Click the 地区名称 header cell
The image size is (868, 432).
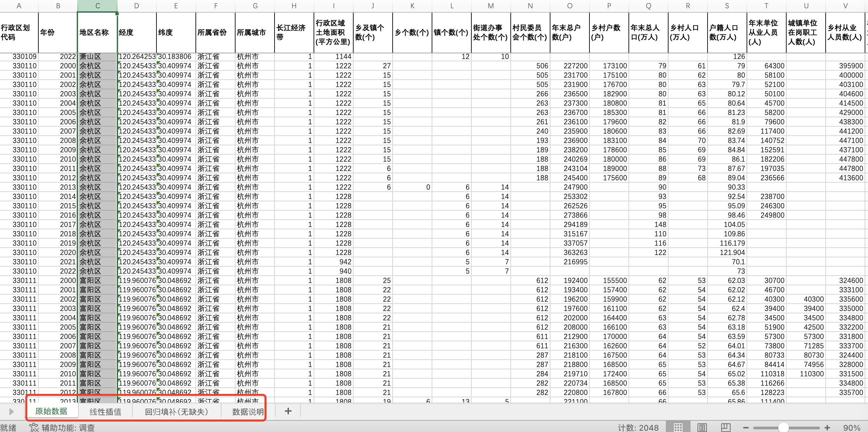(x=97, y=32)
